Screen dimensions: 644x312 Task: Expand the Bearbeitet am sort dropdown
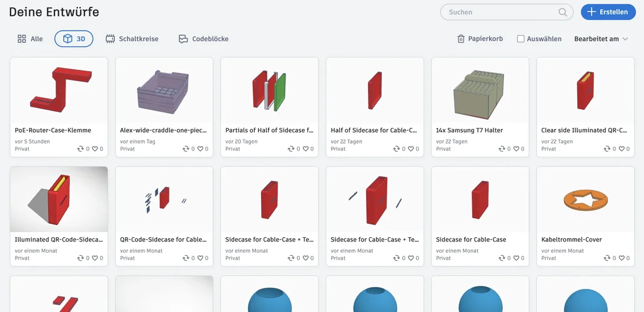(x=601, y=39)
